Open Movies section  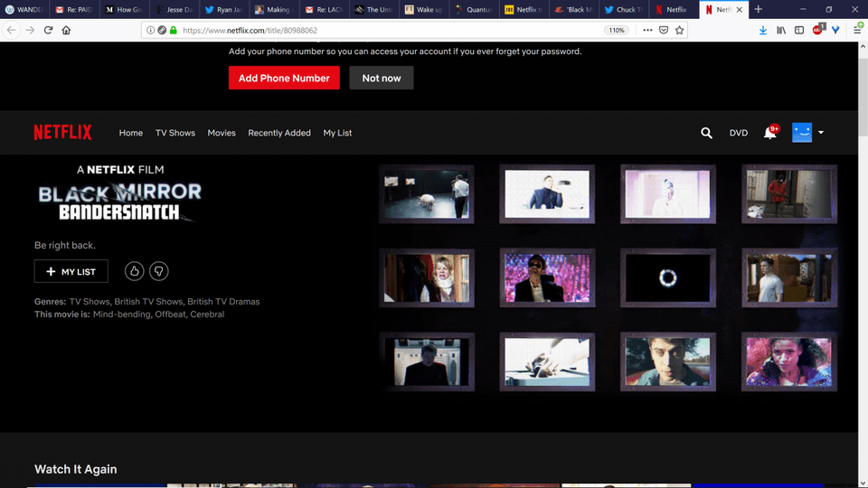222,133
